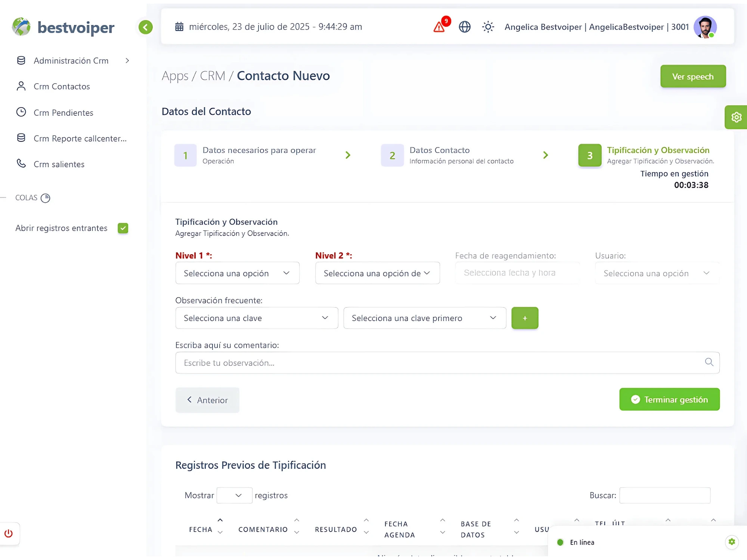Focus the Escribe tu observación comment field
This screenshot has height=560, width=747.
[x=447, y=363]
